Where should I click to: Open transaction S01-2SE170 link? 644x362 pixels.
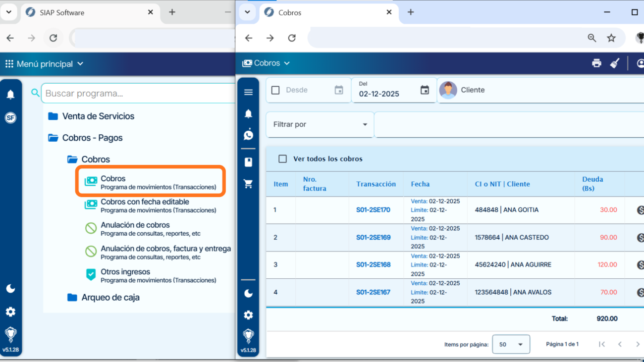(373, 210)
